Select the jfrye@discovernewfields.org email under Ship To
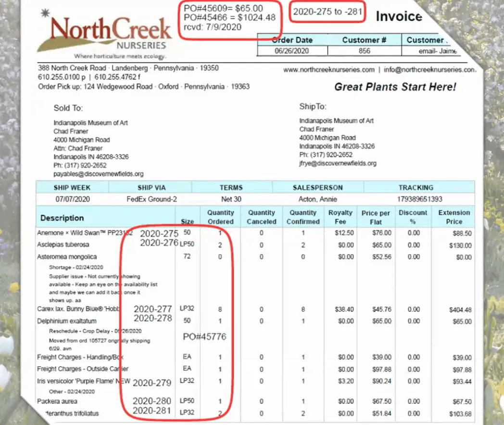The height and width of the screenshot is (425, 504). tap(338, 164)
